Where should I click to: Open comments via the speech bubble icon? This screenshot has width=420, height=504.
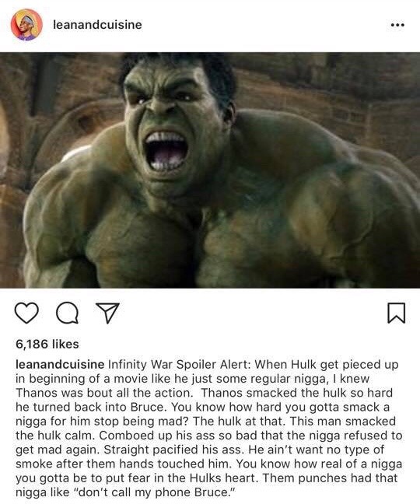pos(67,313)
